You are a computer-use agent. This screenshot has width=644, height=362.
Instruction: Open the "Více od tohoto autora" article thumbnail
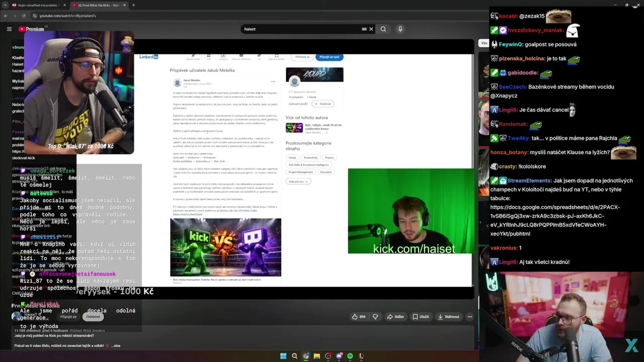pos(294,128)
